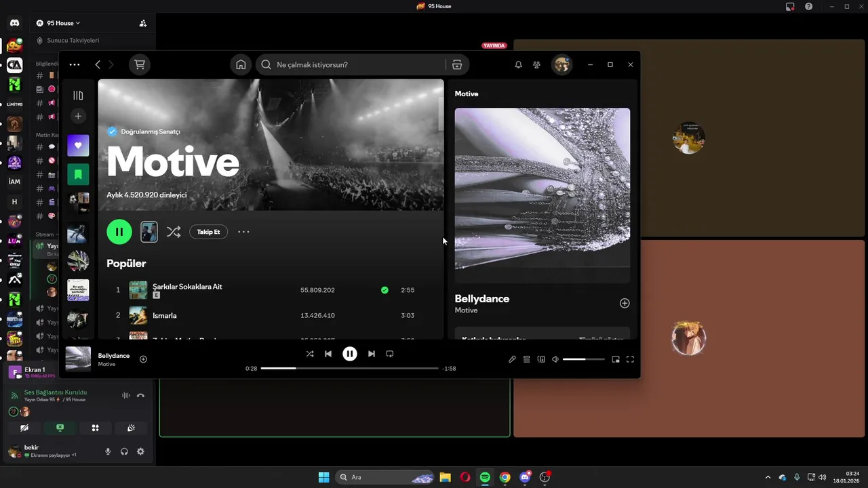Open the Spotify profile avatar menu
868x488 pixels.
point(561,64)
